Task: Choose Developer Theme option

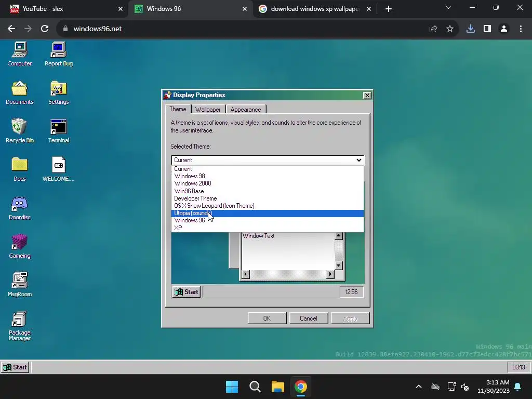Action: coord(268,198)
